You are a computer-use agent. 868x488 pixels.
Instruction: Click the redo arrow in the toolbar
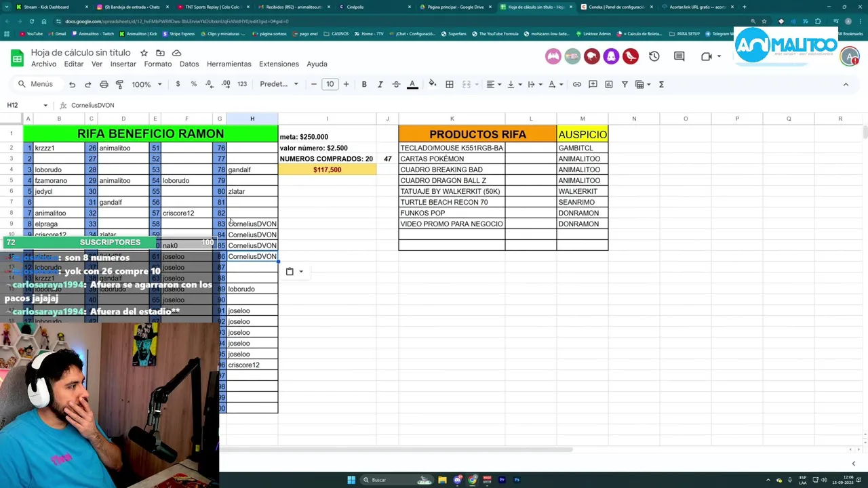pos(87,84)
